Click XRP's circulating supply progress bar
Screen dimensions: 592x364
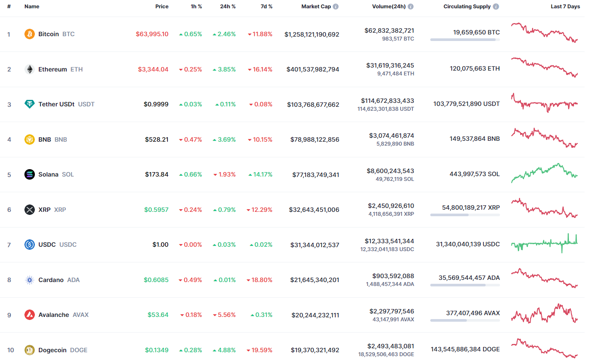[x=465, y=215]
